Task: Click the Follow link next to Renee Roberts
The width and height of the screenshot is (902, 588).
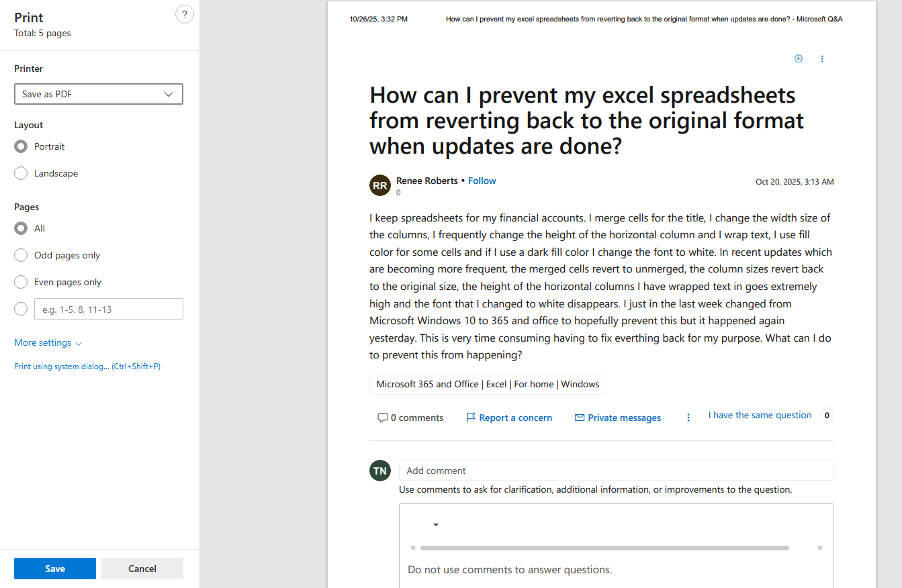Action: (482, 181)
